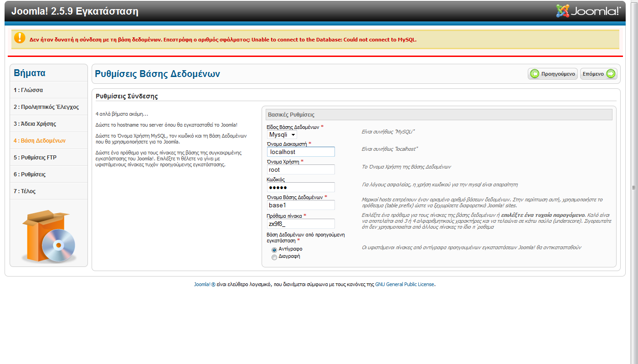Viewport: 638px width, 364px height.
Task: Click the Βήματα sidebar heading
Action: click(x=30, y=73)
